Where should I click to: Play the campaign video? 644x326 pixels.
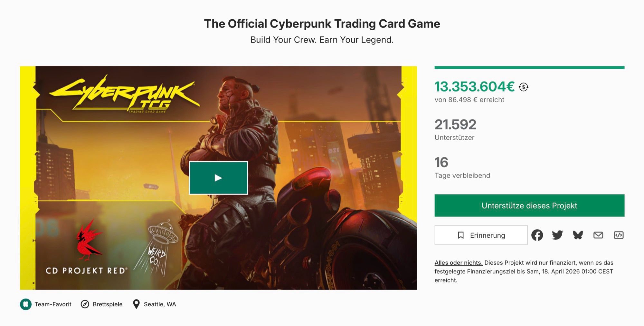point(218,178)
